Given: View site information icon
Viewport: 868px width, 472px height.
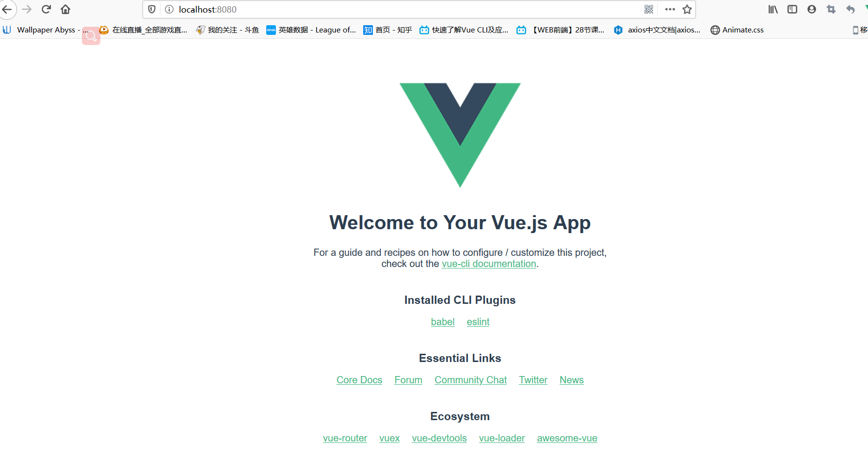Looking at the screenshot, I should tap(169, 9).
